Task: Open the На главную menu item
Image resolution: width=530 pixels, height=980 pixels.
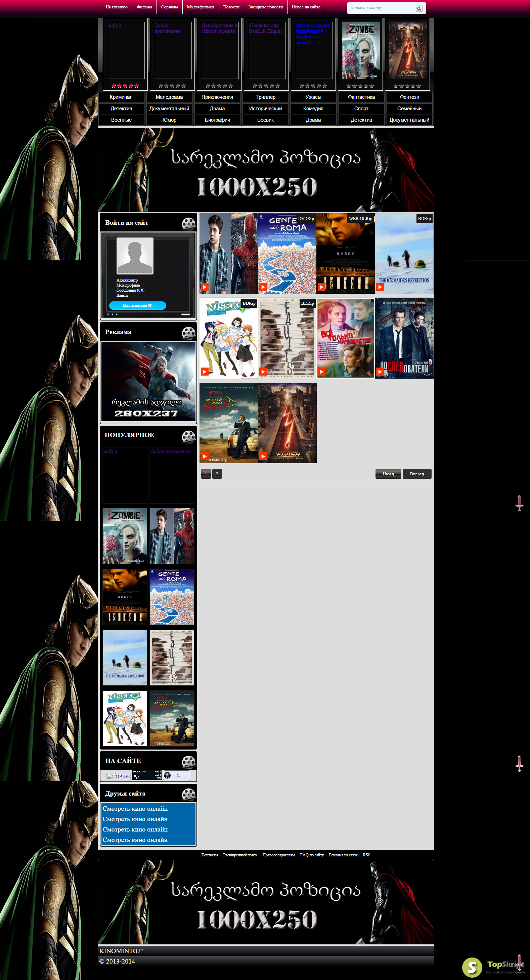Action: pos(116,7)
